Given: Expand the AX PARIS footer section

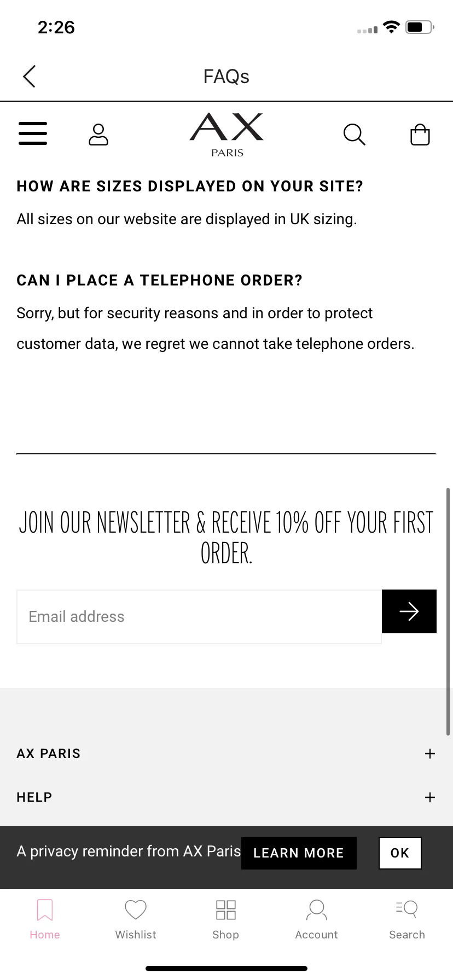Looking at the screenshot, I should click(430, 754).
